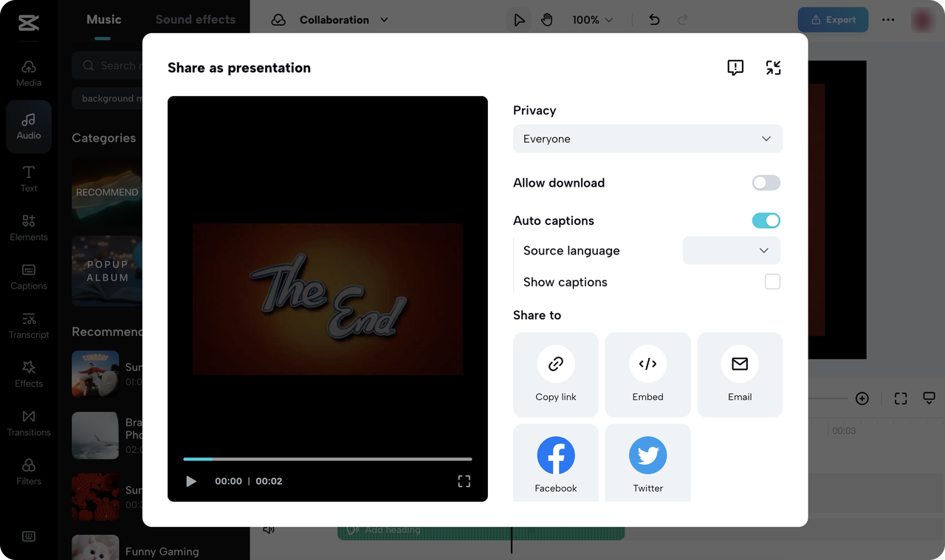Open the Elements panel

pyautogui.click(x=29, y=228)
